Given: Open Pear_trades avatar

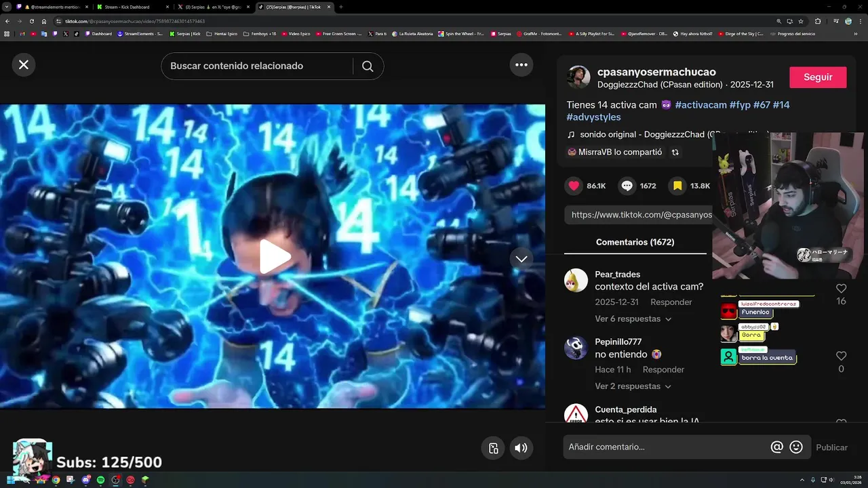Looking at the screenshot, I should [x=576, y=280].
